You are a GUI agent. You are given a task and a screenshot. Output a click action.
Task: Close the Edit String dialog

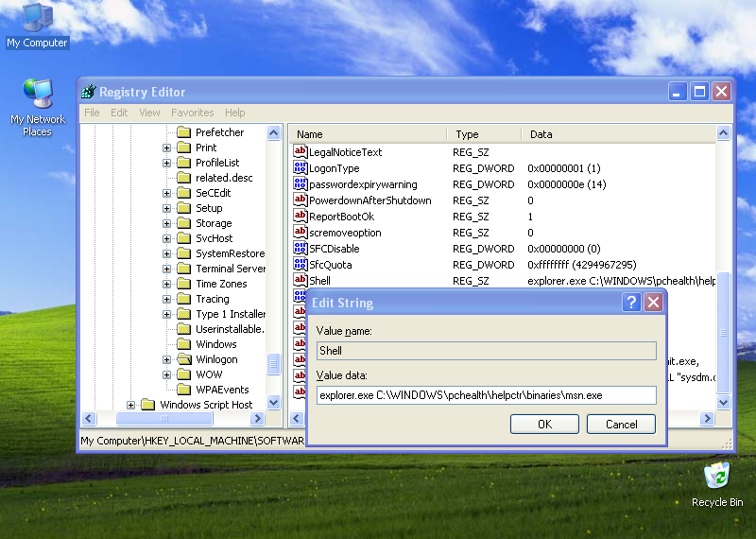coord(653,303)
